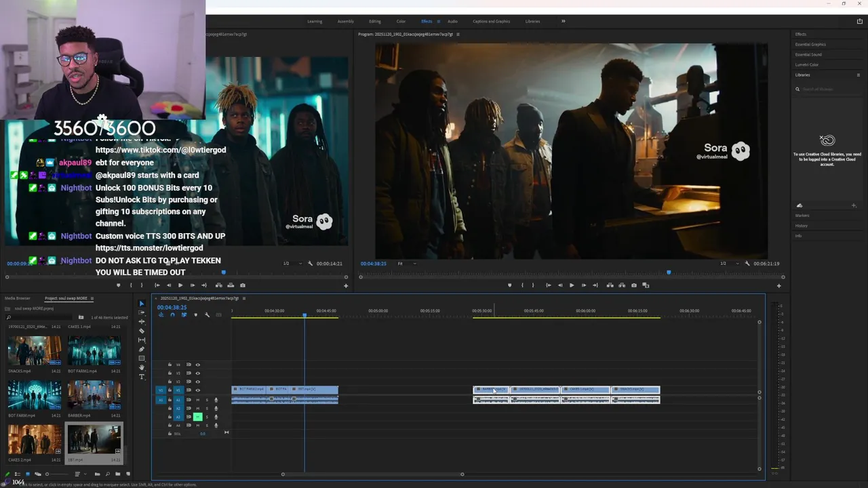Viewport: 868px width, 488px height.
Task: Open the Libraries panel menu
Action: pyautogui.click(x=859, y=75)
